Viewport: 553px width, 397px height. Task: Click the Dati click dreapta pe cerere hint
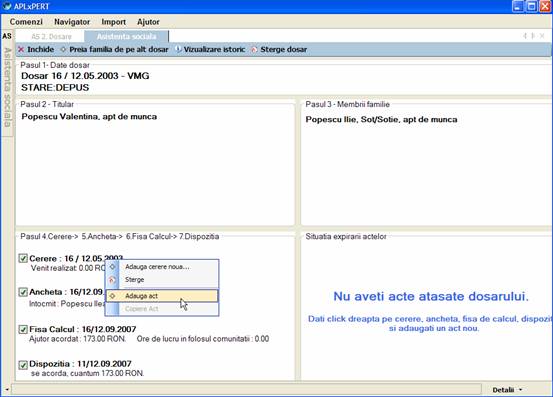[430, 319]
